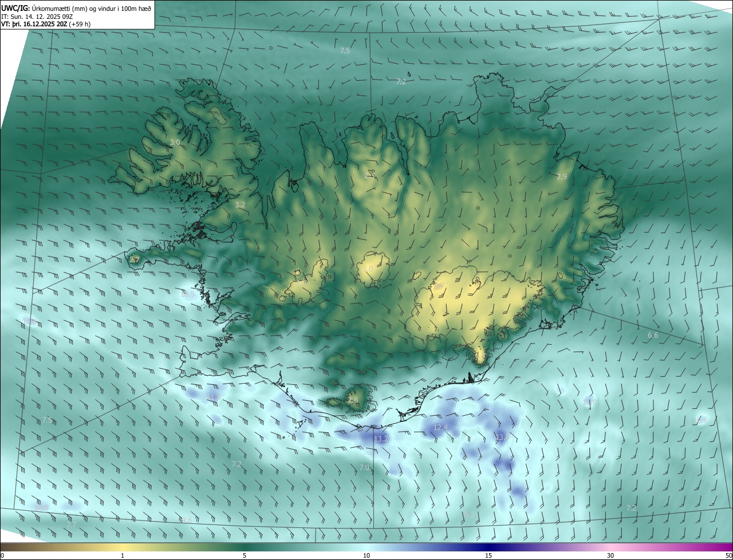Click the 2.7 value on Snæfellsnes peninsula
Viewport: 733px width, 560px height.
[x=135, y=260]
